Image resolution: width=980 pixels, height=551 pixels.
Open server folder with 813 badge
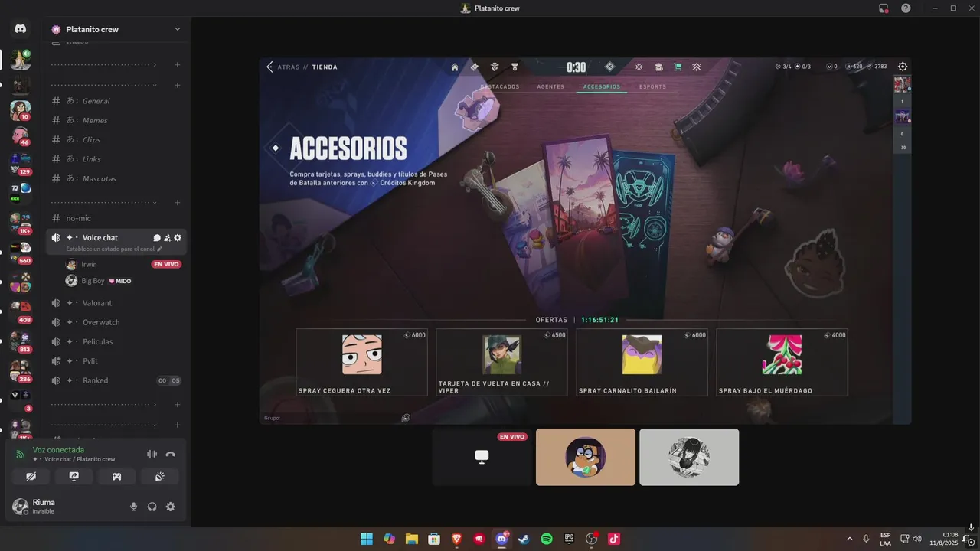pyautogui.click(x=21, y=341)
